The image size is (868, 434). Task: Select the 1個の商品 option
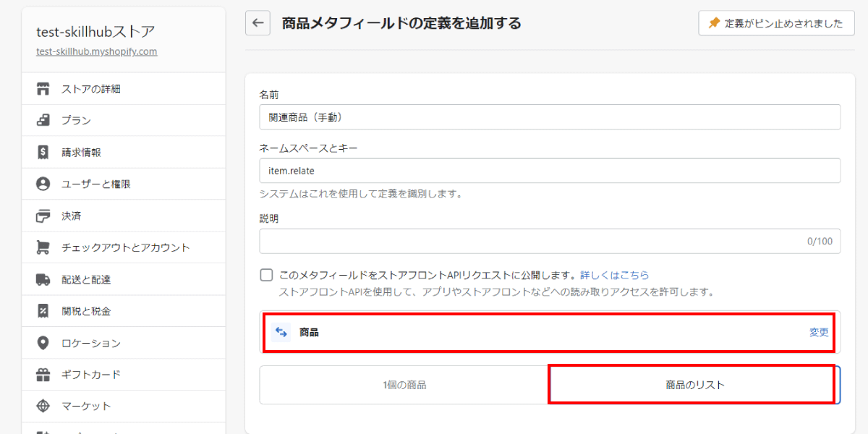pos(404,385)
